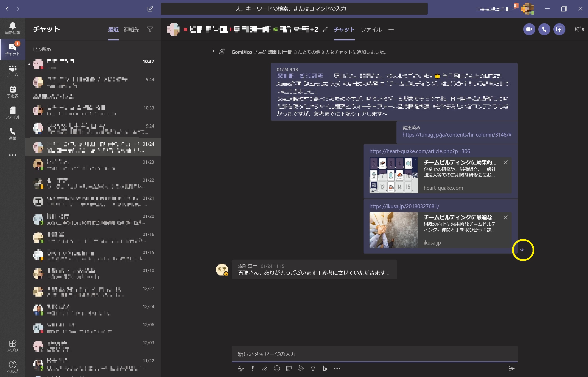
Task: Send the message with the arrow icon
Action: (511, 368)
